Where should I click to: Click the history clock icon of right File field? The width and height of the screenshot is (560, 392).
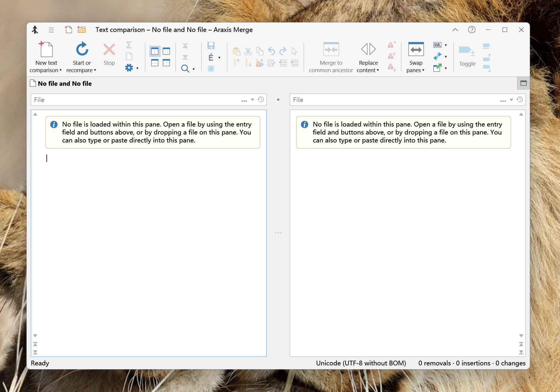[520, 100]
